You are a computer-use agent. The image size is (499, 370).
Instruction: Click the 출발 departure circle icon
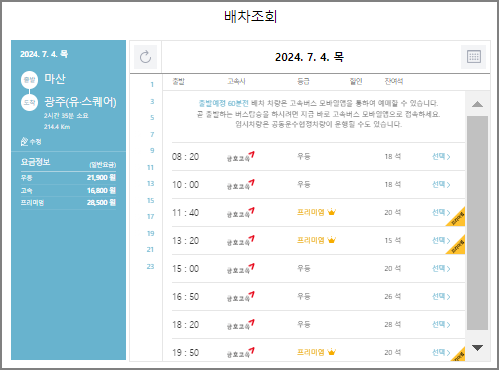tap(29, 80)
